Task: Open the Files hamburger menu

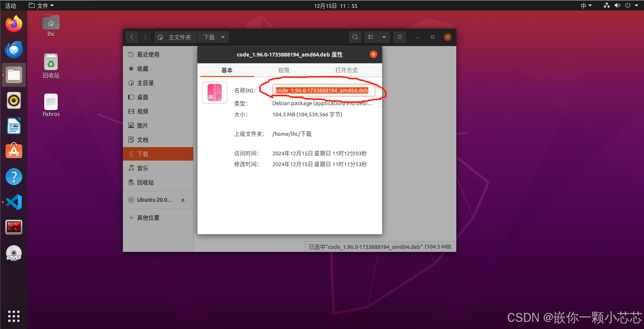Action: (400, 37)
